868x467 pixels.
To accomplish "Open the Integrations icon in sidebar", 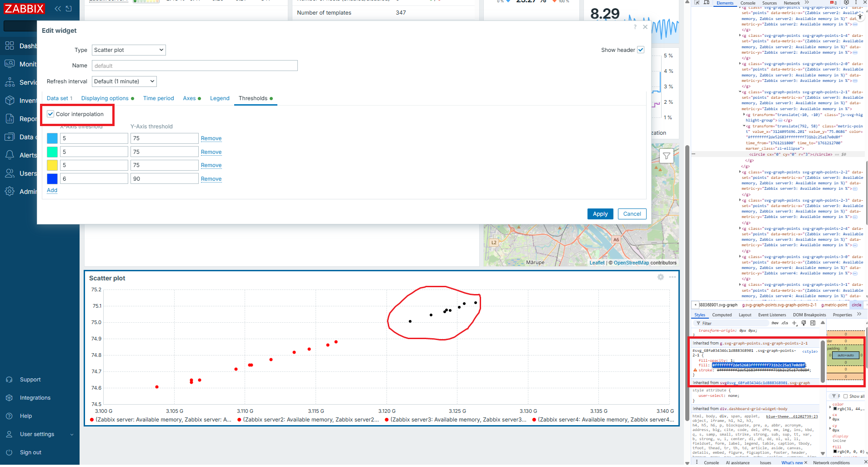I will [9, 398].
